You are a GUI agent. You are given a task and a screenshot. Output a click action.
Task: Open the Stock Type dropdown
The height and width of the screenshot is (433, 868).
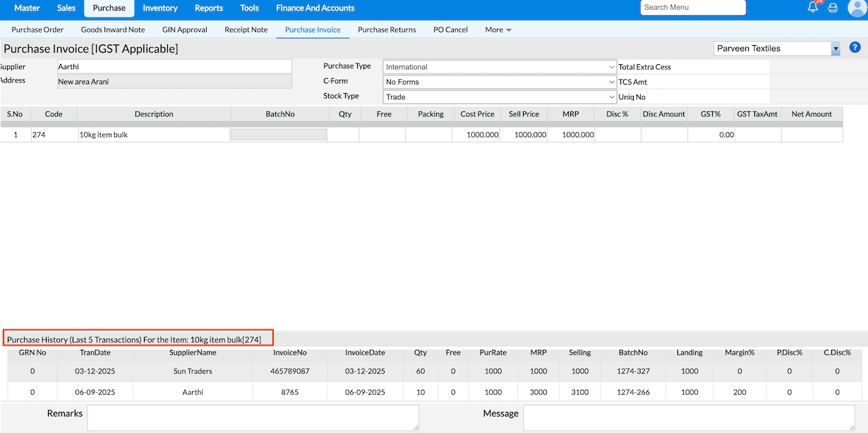click(x=500, y=97)
